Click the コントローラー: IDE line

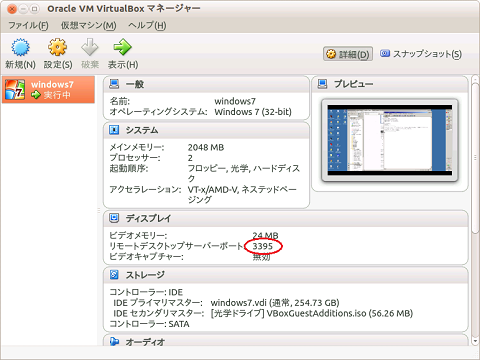pos(146,292)
